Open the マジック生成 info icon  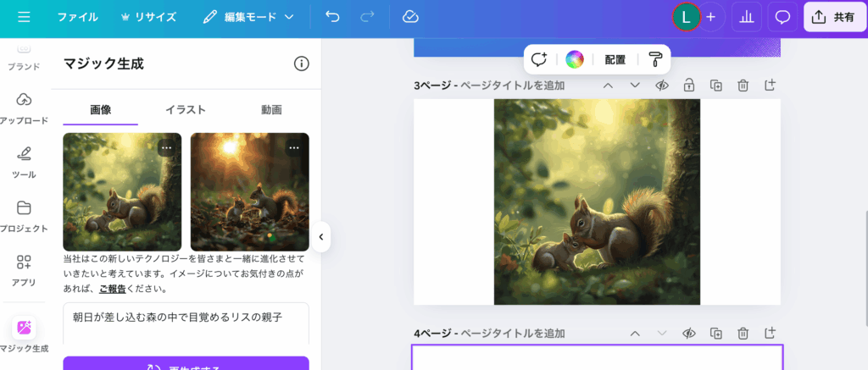click(301, 64)
